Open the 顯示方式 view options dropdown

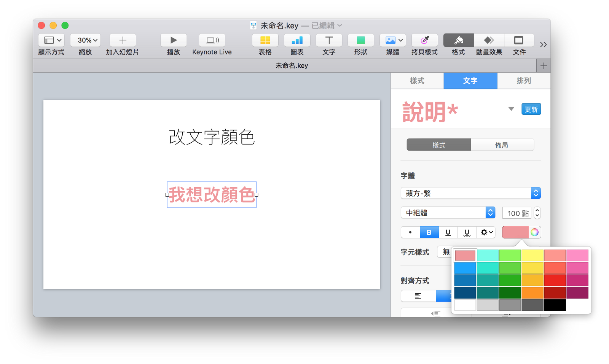coord(51,40)
